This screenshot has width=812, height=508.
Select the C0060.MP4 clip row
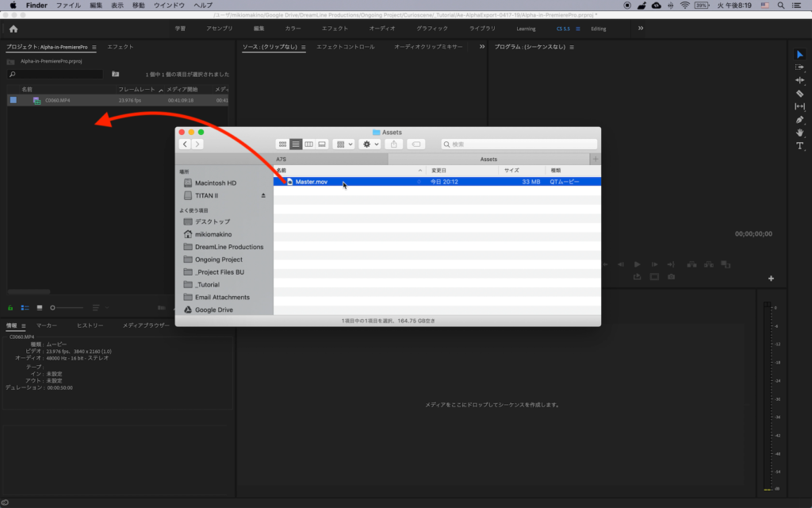click(x=117, y=100)
